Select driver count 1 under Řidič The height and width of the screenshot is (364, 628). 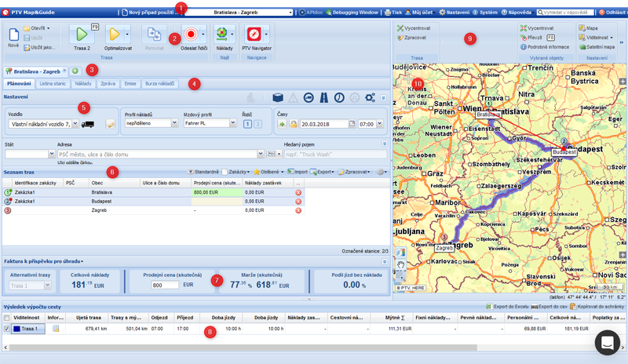(247, 124)
